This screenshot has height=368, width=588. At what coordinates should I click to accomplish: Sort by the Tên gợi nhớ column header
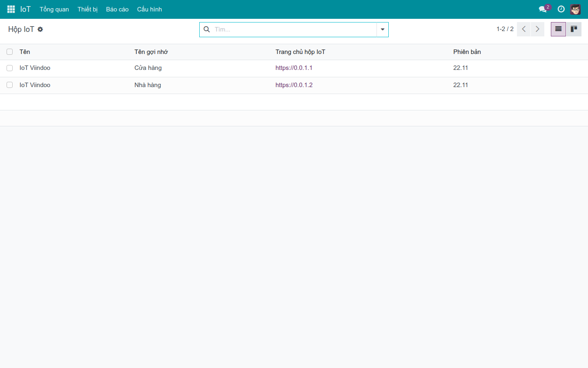pos(151,52)
